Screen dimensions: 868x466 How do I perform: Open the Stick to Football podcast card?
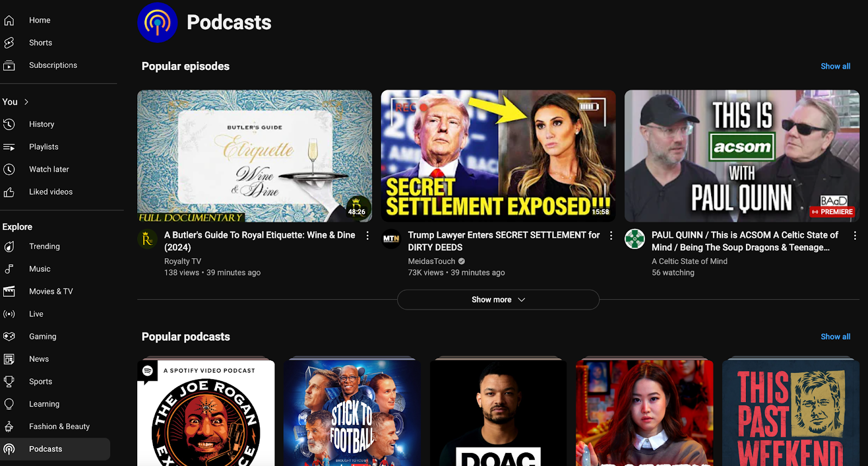352,412
